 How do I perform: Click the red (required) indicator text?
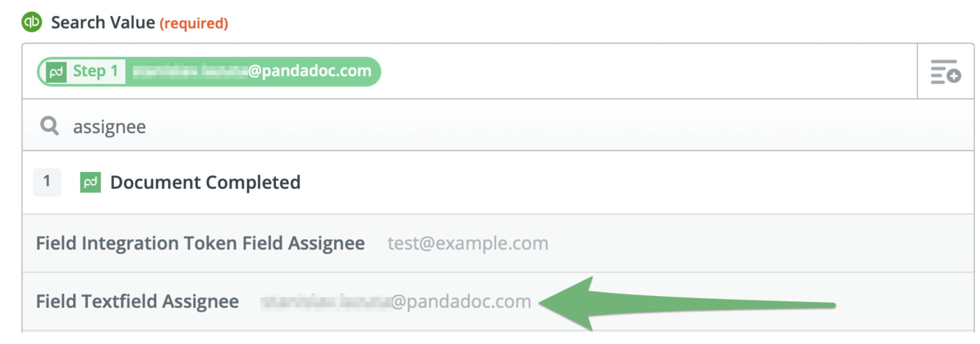(x=194, y=23)
